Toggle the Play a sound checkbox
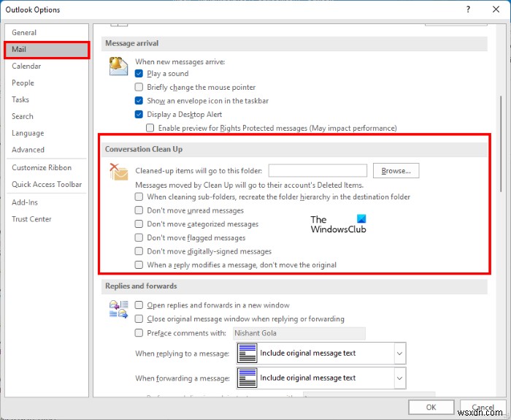This screenshot has height=420, width=511. coord(139,73)
